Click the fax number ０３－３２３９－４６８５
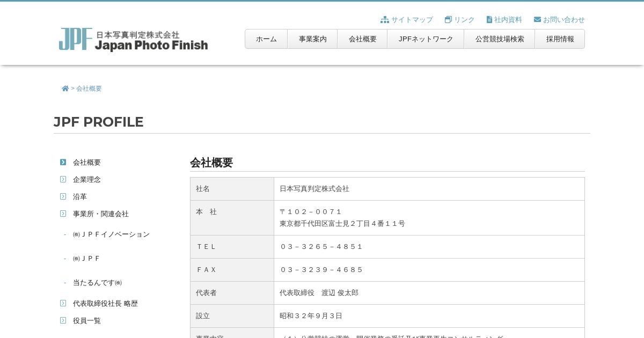Viewport: 644px width, 338px height. pos(321,270)
